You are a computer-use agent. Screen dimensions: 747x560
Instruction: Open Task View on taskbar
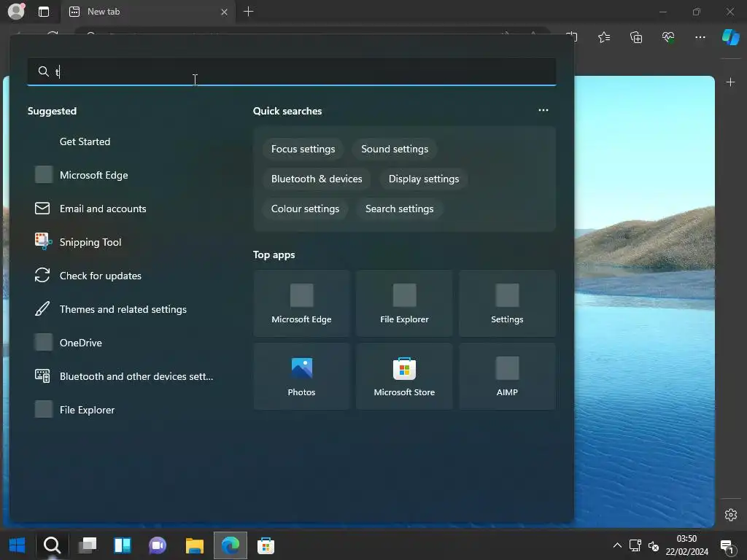[88, 545]
